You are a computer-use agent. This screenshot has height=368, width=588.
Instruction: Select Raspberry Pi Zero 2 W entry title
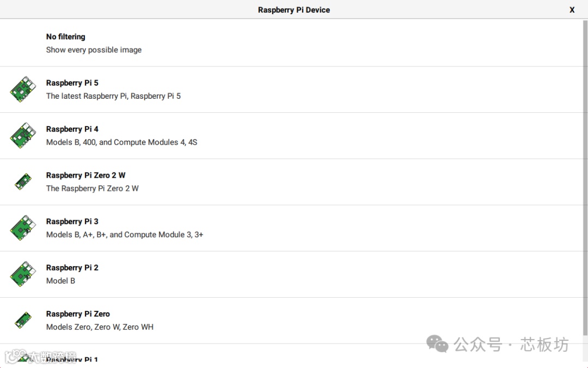[x=85, y=176]
